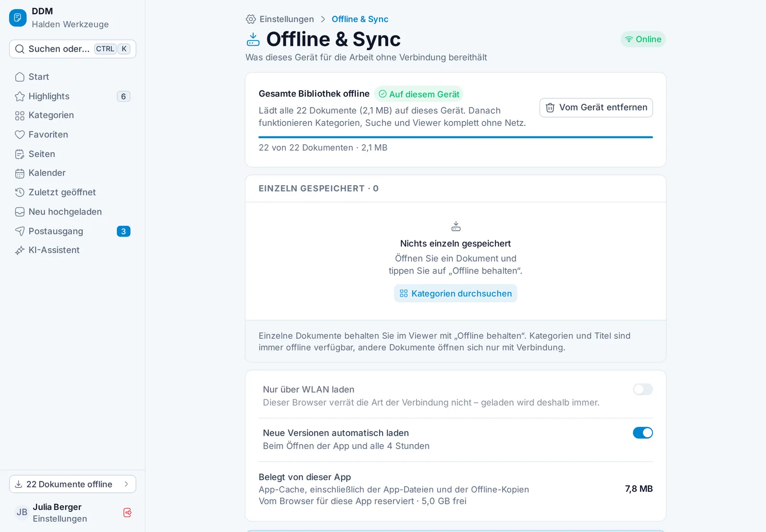Click the Auf diesem Gerät badge
Viewport: 766px width, 532px height.
pyautogui.click(x=419, y=94)
